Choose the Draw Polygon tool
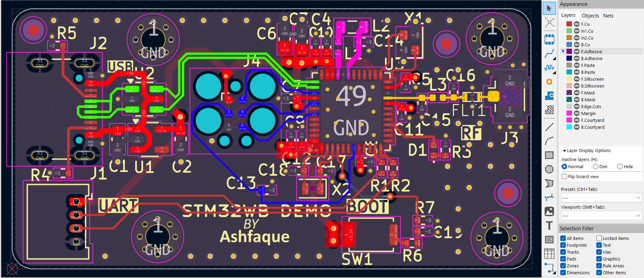644x278 pixels. 549,183
